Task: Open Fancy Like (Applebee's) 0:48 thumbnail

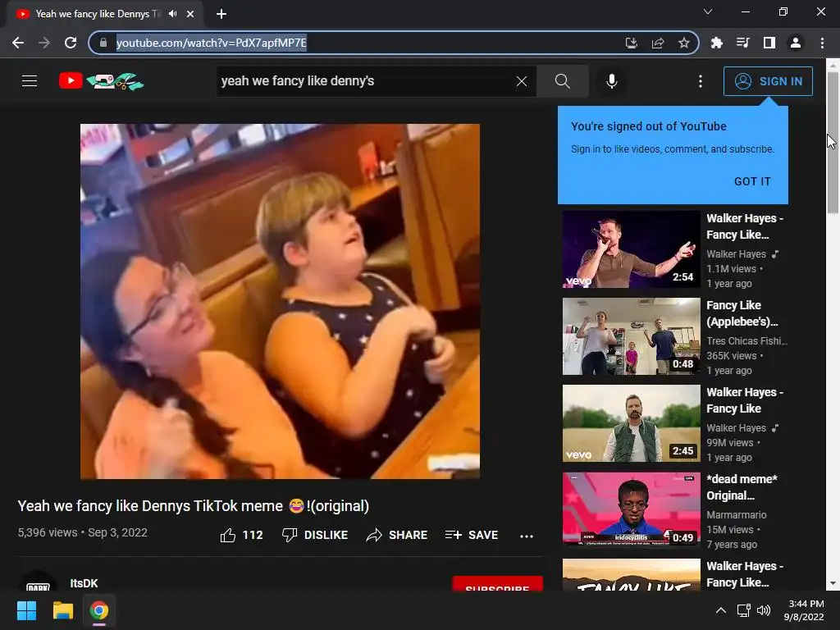Action: (631, 336)
